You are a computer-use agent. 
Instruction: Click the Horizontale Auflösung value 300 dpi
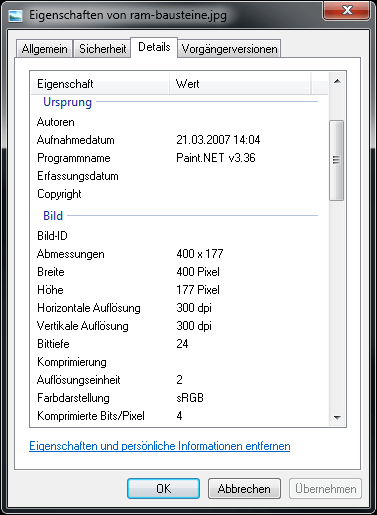coord(194,308)
